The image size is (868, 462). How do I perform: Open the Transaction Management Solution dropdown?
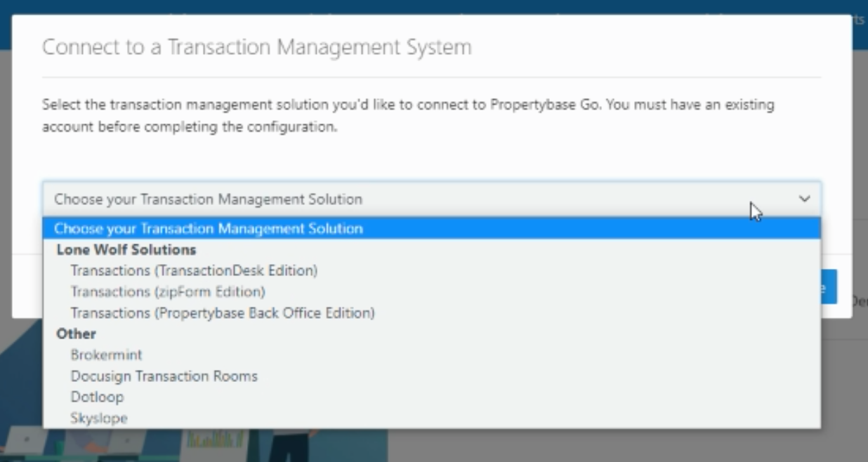click(x=431, y=199)
